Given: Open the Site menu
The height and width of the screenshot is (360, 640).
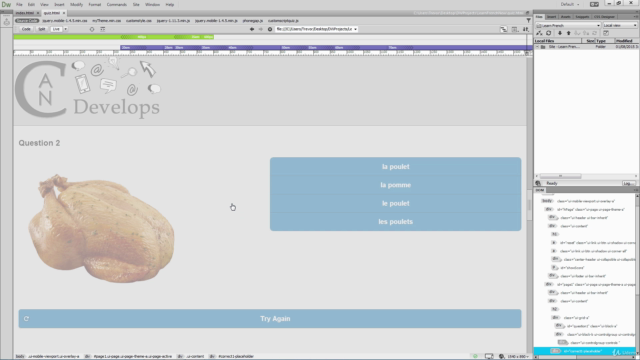Looking at the screenshot, I should (136, 4).
